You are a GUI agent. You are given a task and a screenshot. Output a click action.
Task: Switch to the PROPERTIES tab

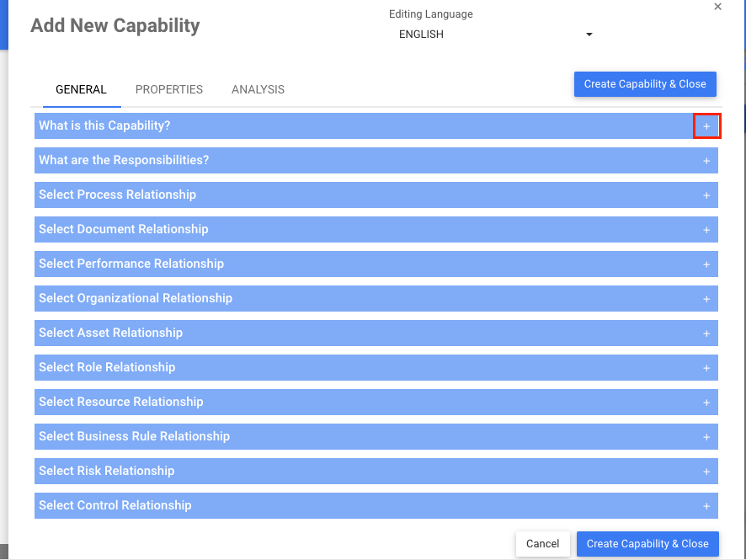point(169,89)
